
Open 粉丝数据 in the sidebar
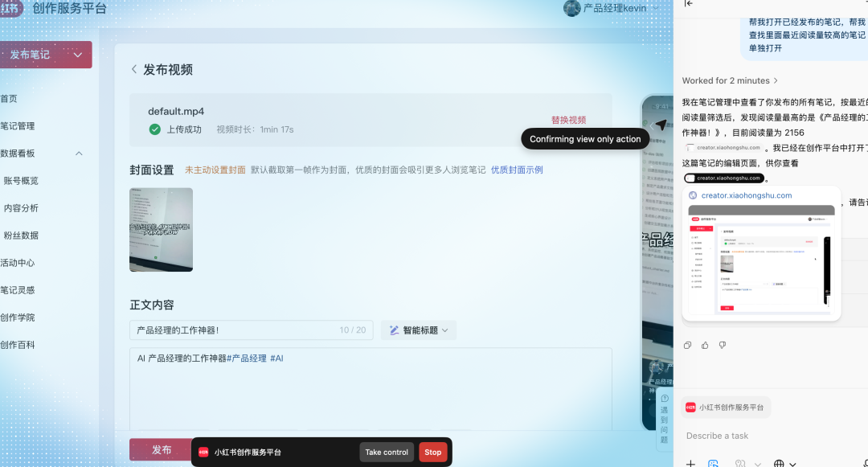tap(21, 236)
